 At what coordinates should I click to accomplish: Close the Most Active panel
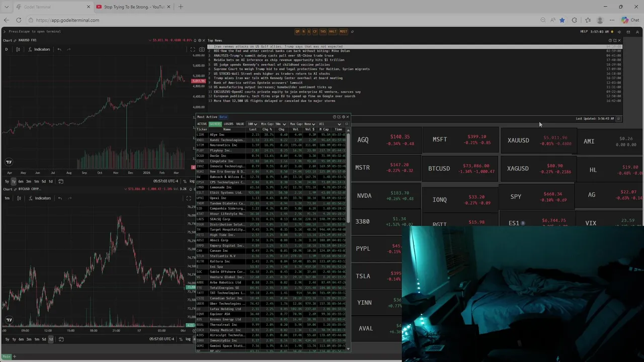point(347,117)
